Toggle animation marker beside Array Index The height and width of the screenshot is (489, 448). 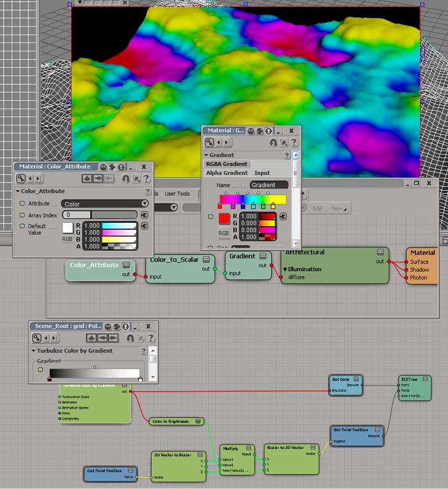pyautogui.click(x=22, y=215)
